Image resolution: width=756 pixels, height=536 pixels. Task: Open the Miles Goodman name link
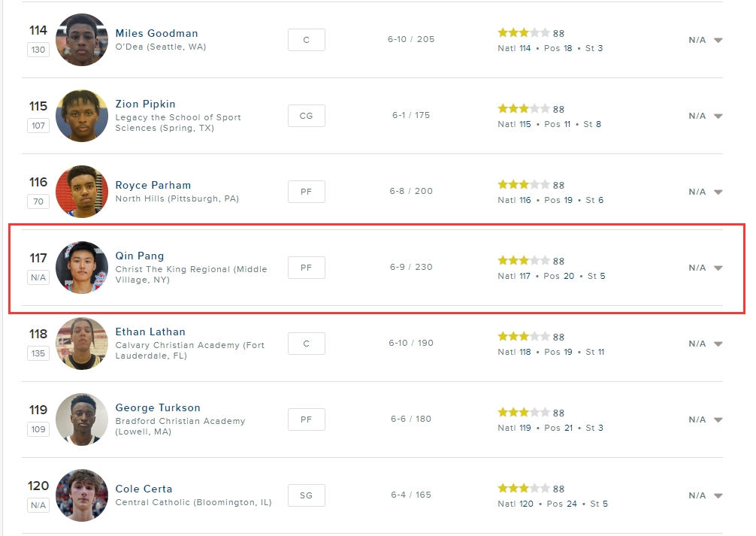[156, 33]
